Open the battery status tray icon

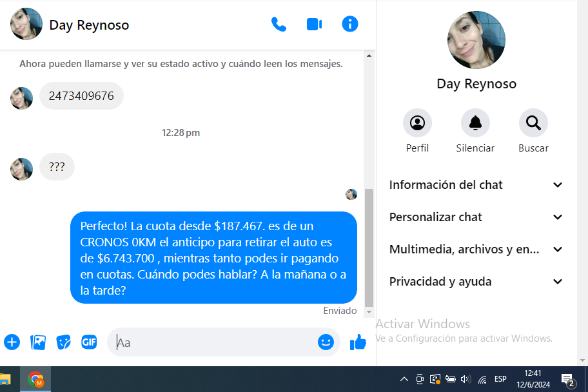451,379
